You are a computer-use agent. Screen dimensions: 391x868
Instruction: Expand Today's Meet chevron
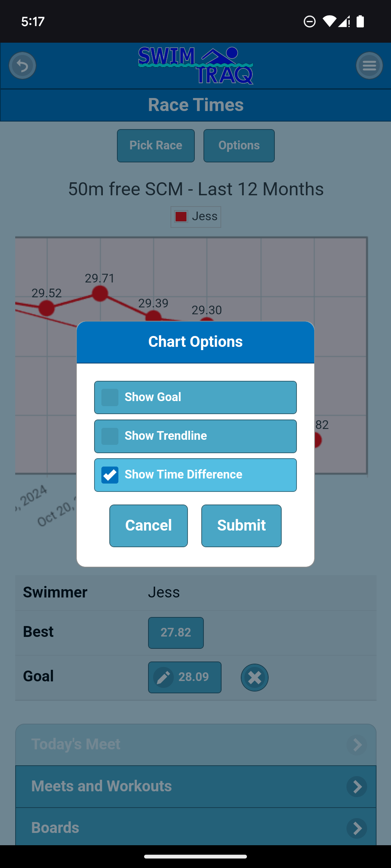357,745
